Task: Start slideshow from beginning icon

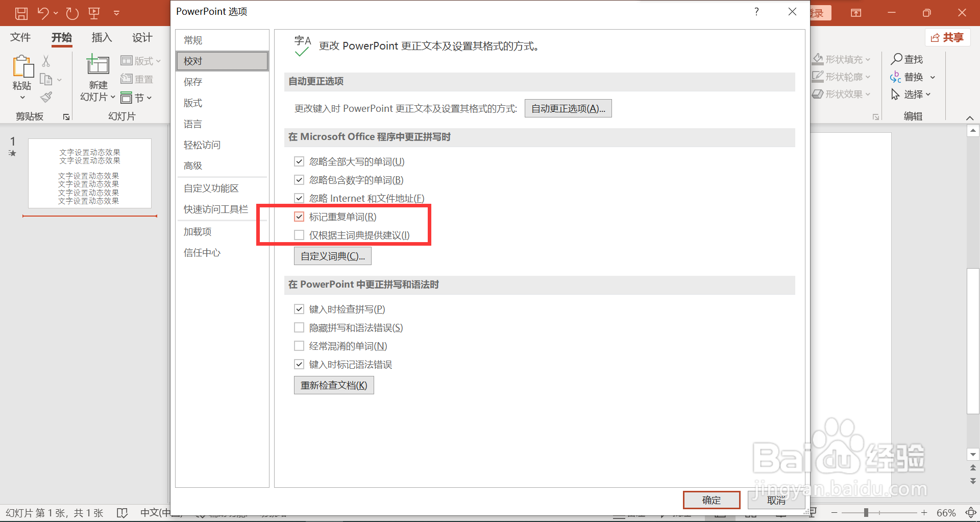Action: (94, 13)
